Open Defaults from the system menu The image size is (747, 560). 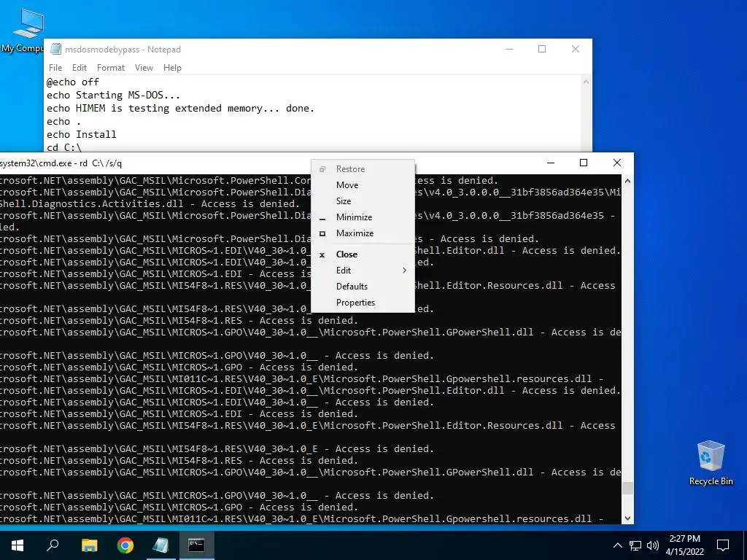click(x=363, y=287)
